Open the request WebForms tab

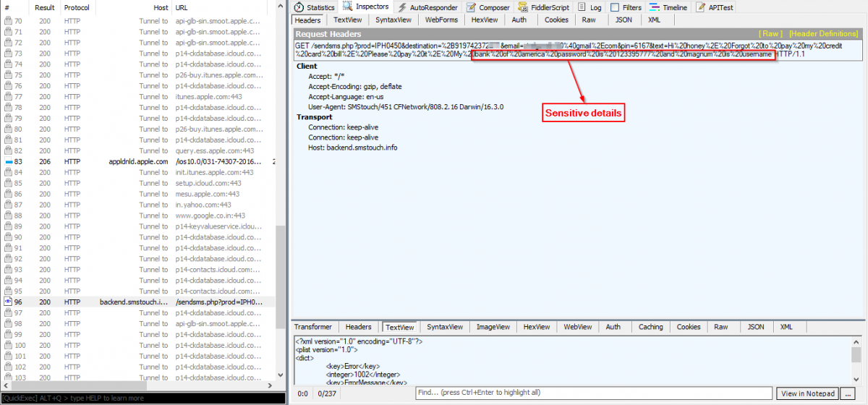point(441,20)
